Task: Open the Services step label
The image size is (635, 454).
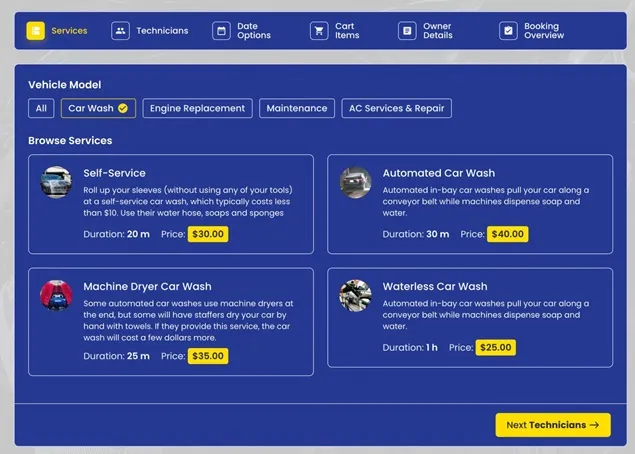Action: (x=69, y=31)
